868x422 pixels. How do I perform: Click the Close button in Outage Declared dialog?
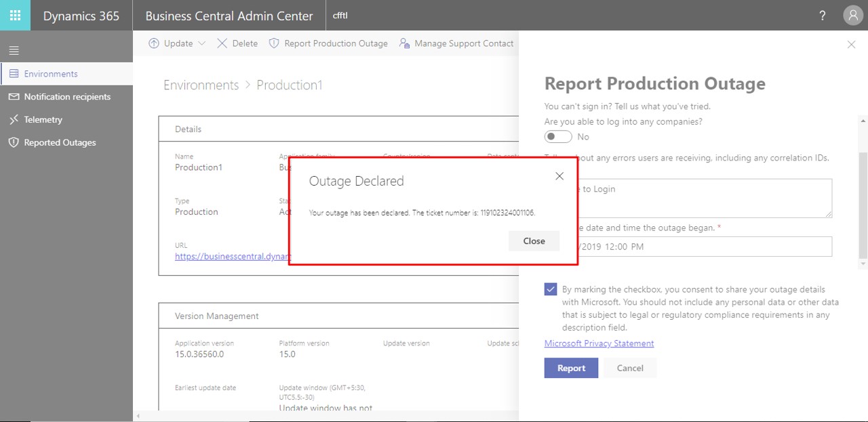(x=534, y=241)
